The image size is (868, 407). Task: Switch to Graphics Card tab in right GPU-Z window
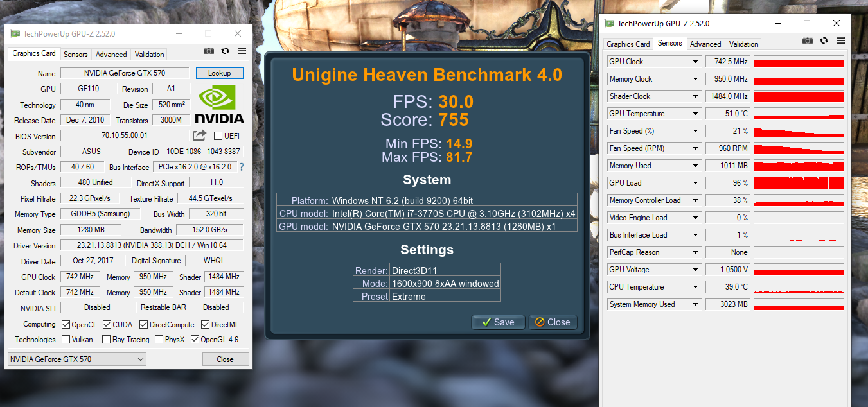coord(628,44)
